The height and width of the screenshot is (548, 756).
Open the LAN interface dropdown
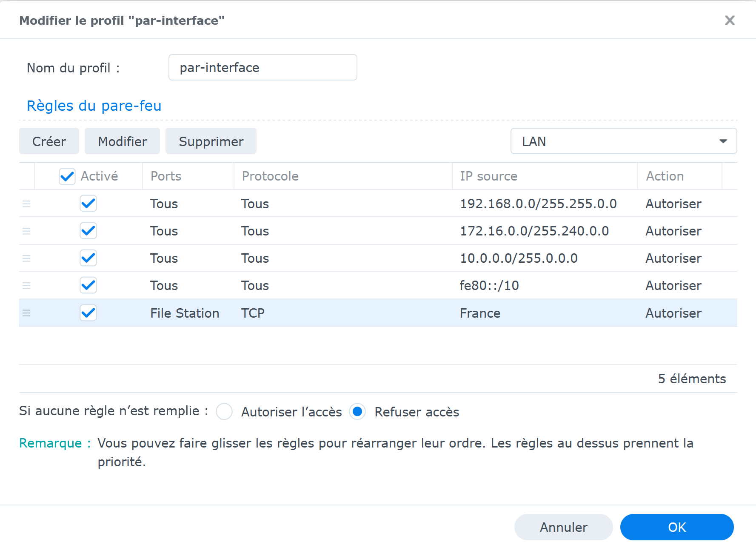623,141
